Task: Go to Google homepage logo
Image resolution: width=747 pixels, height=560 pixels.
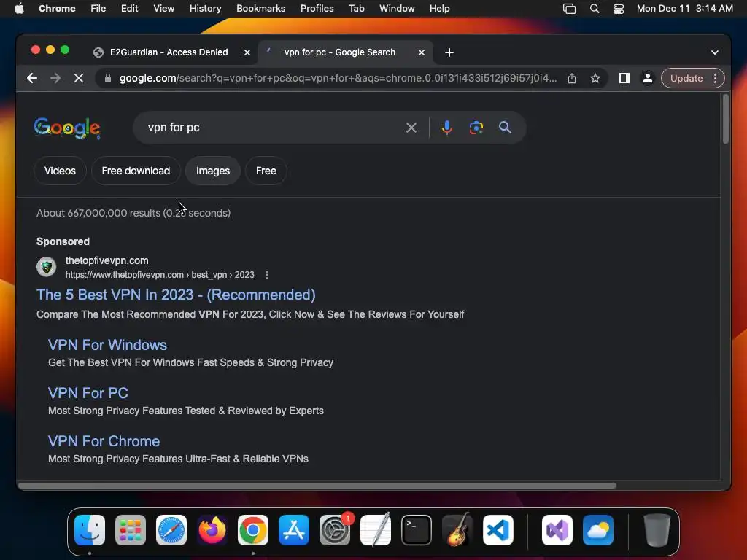Action: click(x=67, y=128)
